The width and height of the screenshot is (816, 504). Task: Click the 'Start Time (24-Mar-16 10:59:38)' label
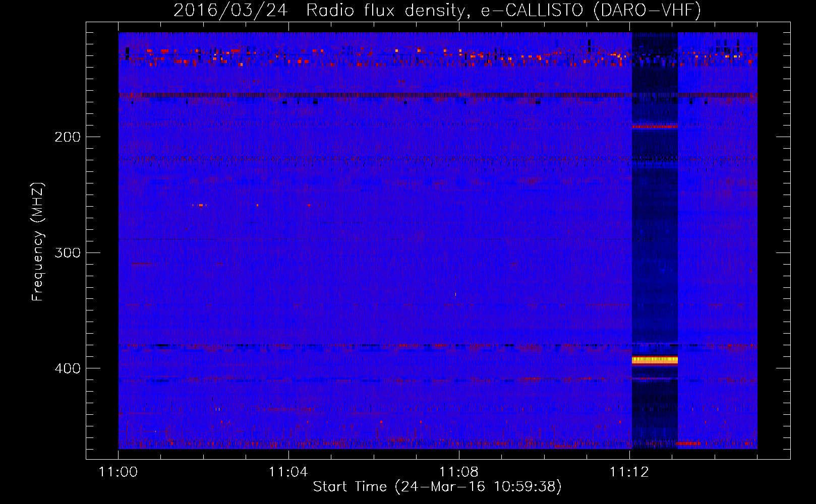tap(437, 487)
